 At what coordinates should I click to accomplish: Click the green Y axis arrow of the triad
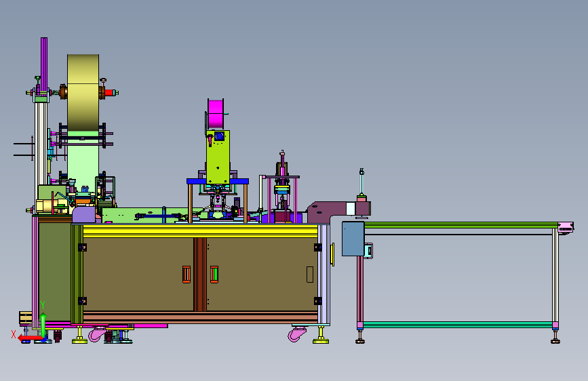click(x=43, y=325)
